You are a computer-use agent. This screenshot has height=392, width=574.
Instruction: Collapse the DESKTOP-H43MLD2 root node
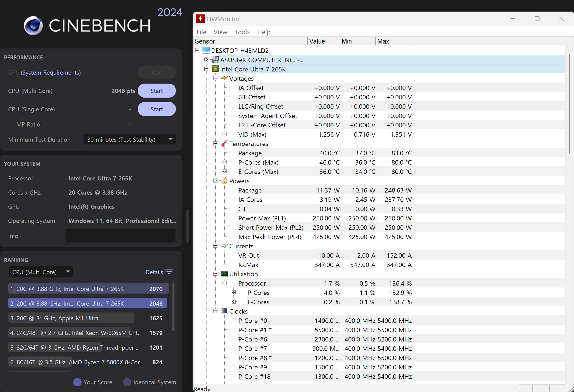(x=197, y=50)
